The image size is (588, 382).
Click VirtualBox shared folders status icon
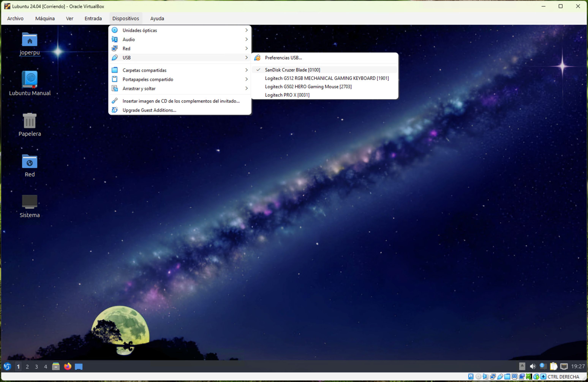pyautogui.click(x=507, y=376)
